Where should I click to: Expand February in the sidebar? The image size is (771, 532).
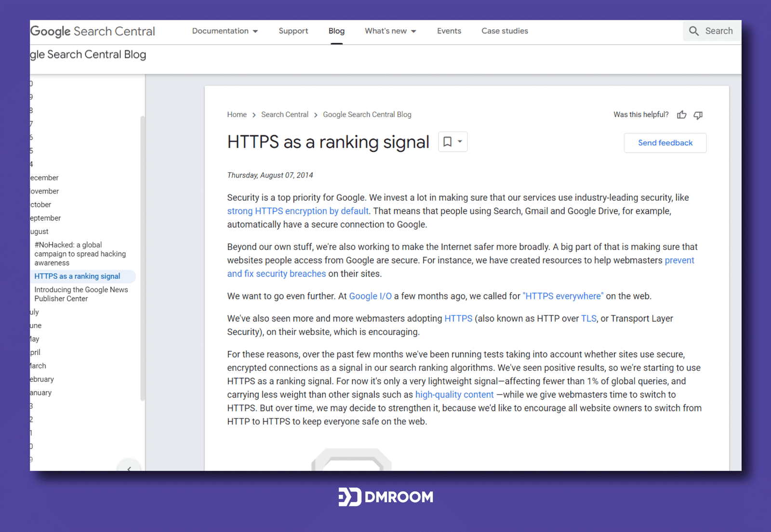click(42, 379)
